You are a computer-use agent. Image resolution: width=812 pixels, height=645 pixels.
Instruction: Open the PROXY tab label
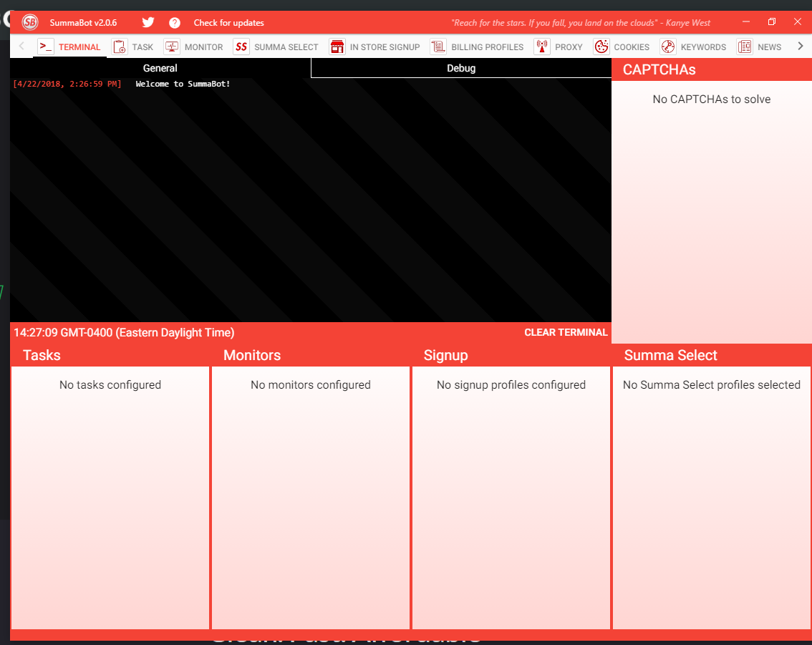tap(569, 47)
